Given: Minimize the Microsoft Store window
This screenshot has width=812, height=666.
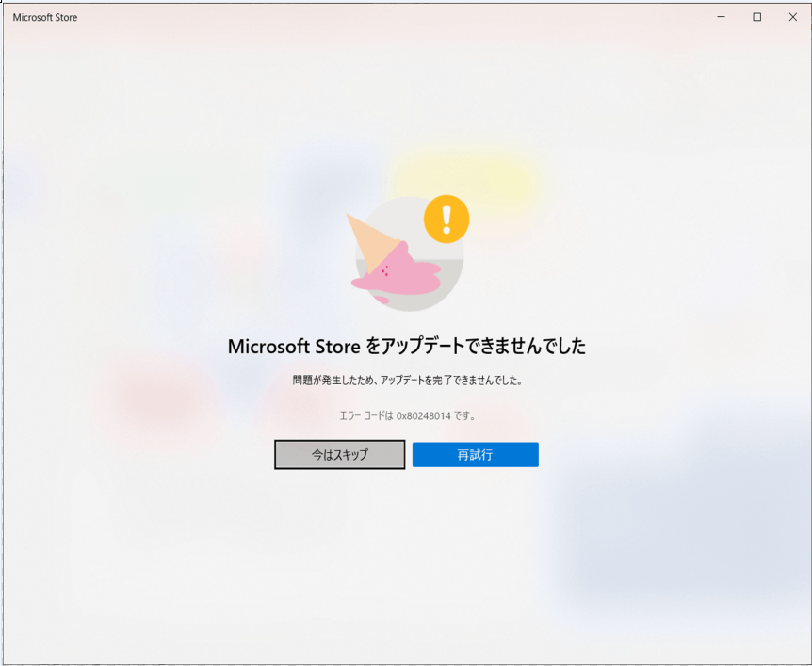Looking at the screenshot, I should [721, 17].
